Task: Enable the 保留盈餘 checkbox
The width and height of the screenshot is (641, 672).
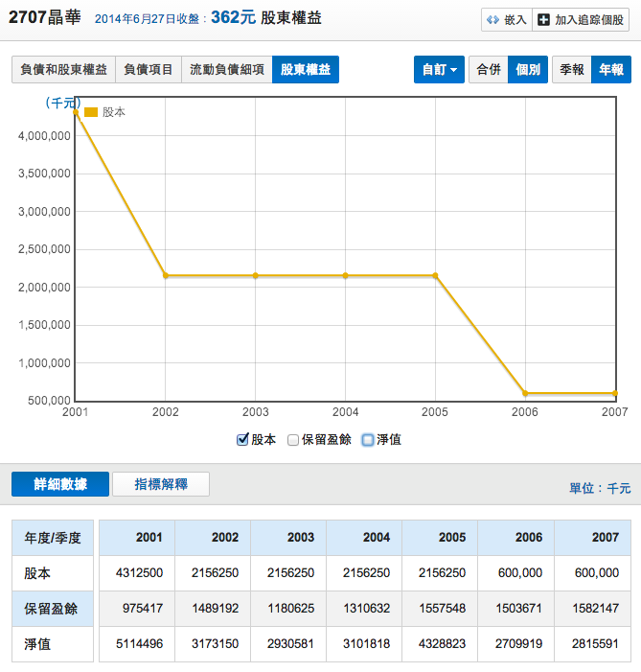Action: (x=293, y=439)
